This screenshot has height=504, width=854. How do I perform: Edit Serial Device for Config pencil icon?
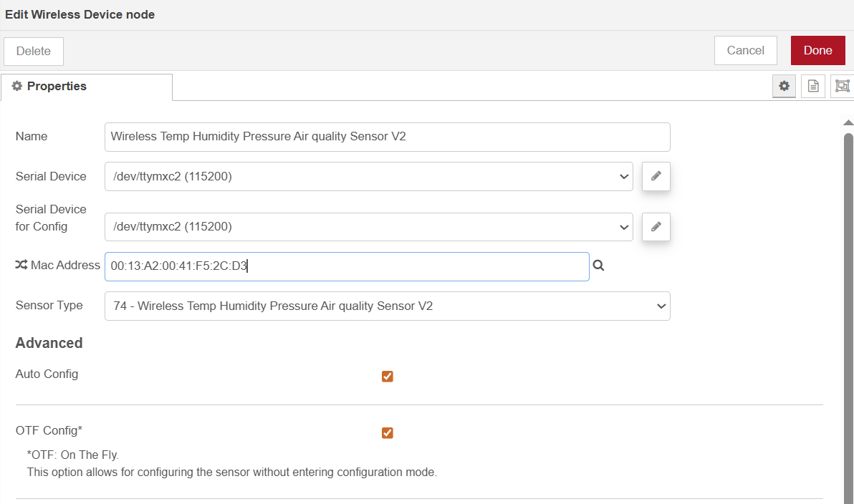click(656, 227)
